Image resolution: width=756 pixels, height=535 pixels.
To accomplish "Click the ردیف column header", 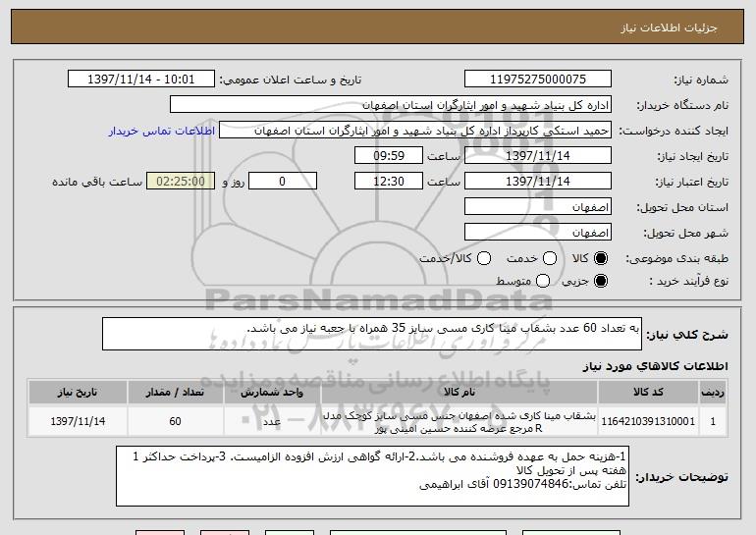I will click(x=713, y=393).
